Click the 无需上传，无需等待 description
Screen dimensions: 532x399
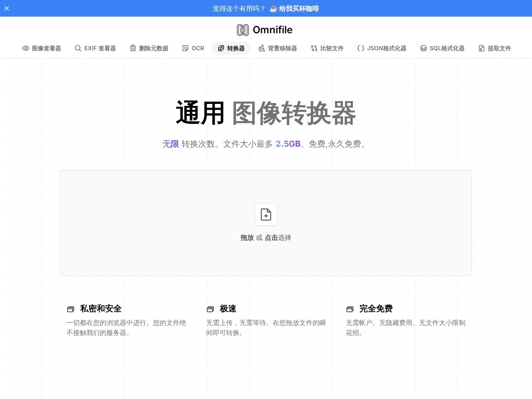tap(266, 328)
